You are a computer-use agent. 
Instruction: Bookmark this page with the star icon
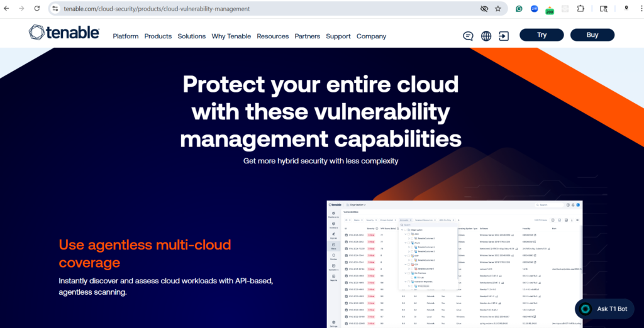pos(498,9)
